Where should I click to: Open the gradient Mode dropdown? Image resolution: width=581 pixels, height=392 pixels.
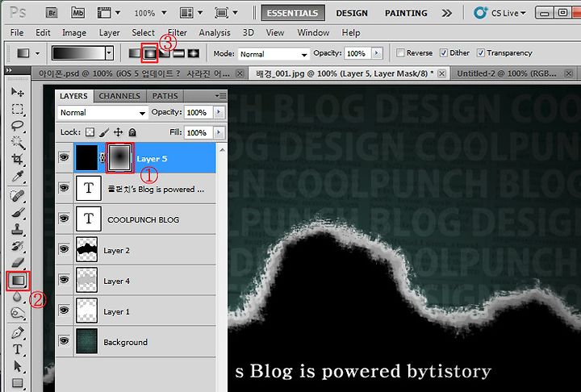click(274, 54)
